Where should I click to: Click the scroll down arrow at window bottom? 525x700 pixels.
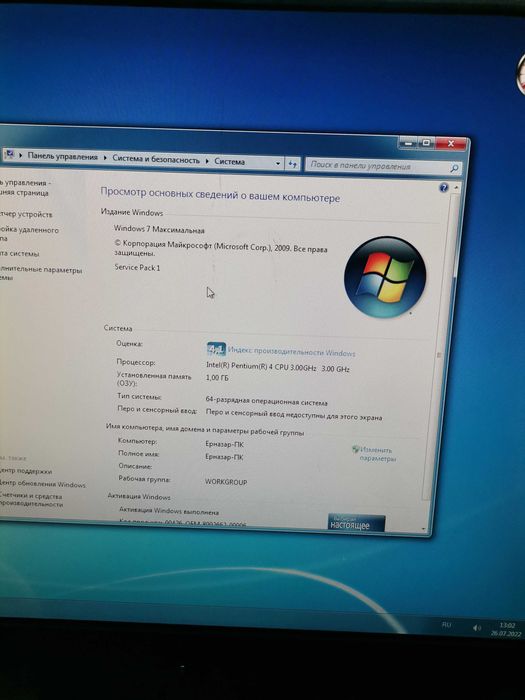[423, 529]
